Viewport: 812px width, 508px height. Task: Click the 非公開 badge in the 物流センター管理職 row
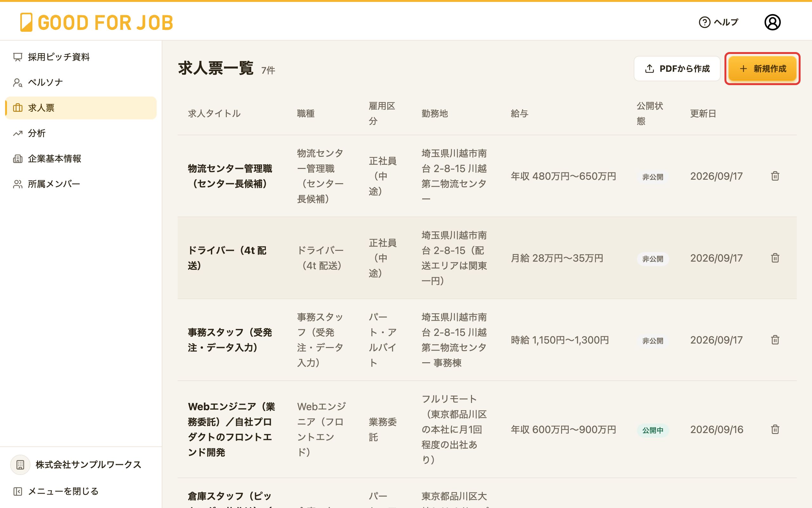(653, 177)
